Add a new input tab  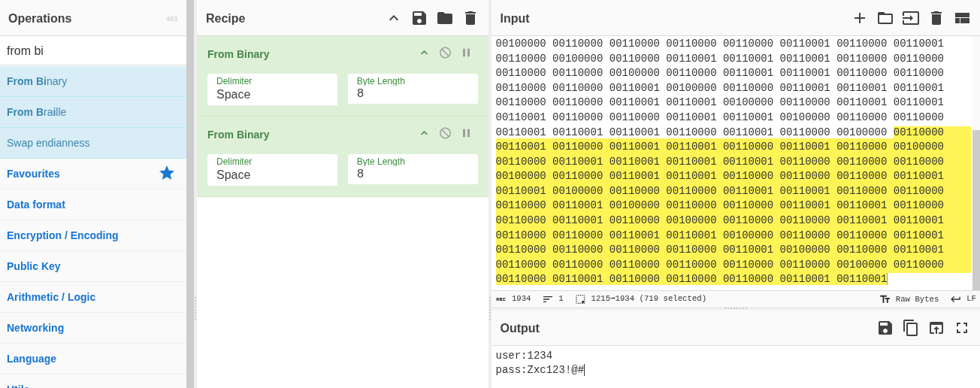860,18
